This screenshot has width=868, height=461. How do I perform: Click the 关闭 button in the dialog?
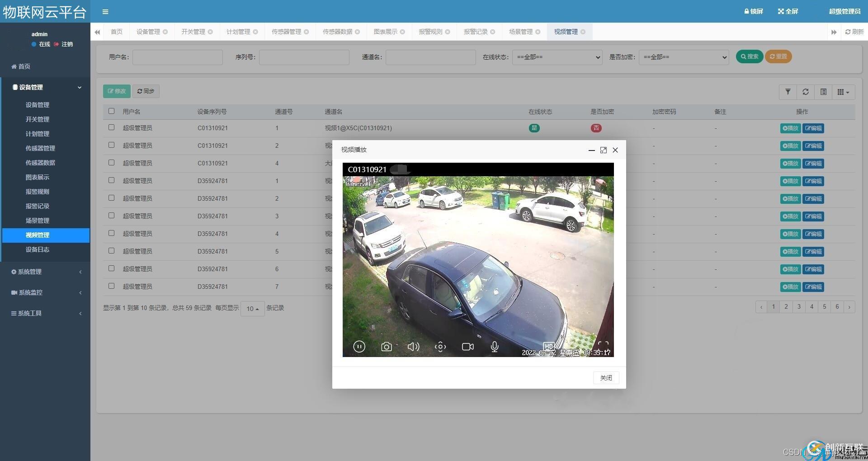coord(606,378)
